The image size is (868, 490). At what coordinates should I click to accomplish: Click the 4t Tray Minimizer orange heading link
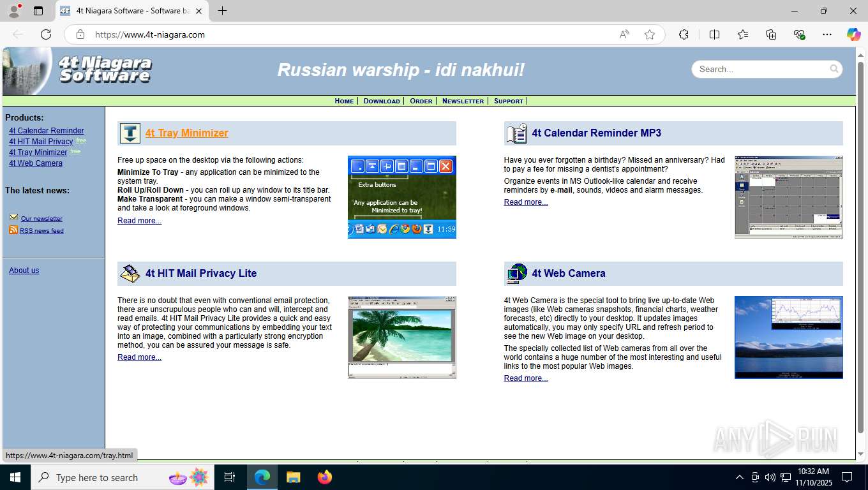click(x=186, y=133)
